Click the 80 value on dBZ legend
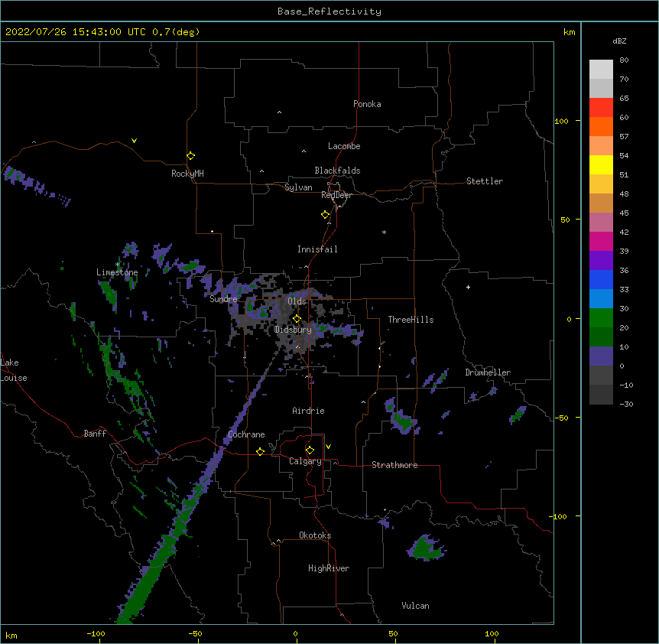This screenshot has width=659, height=644. coord(624,60)
